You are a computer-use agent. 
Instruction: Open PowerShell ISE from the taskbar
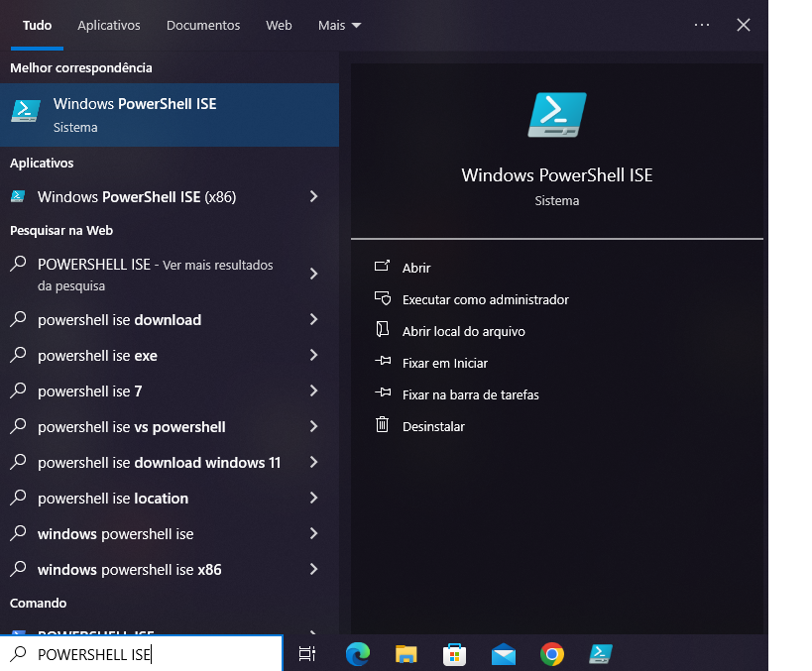tap(601, 654)
